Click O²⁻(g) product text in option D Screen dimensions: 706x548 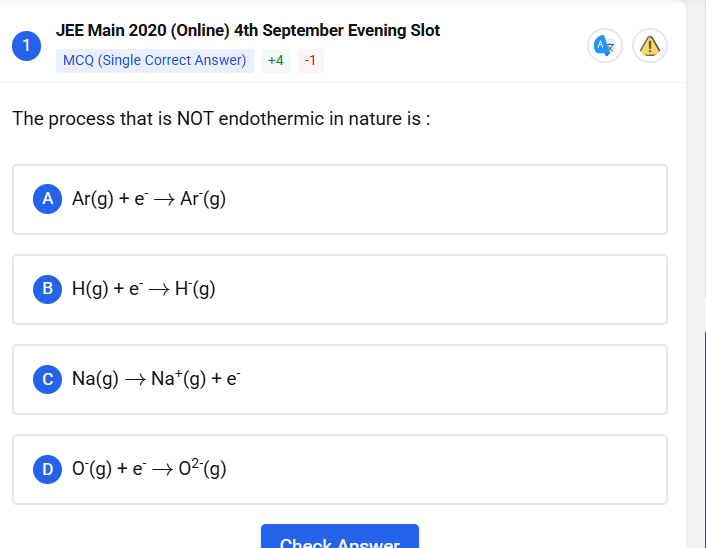click(203, 469)
